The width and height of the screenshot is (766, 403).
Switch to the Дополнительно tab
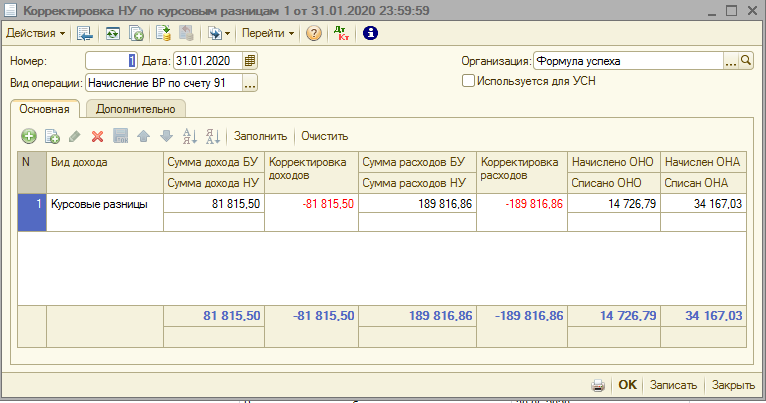136,109
